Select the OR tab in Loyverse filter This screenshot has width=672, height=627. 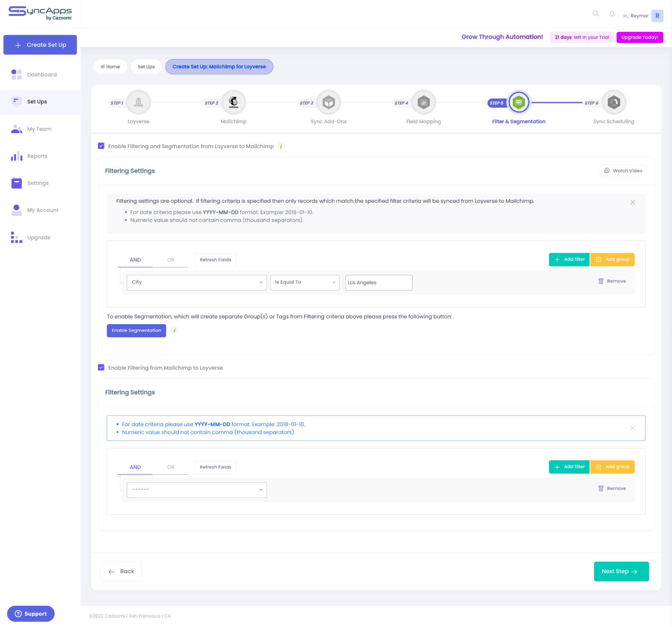(x=171, y=260)
